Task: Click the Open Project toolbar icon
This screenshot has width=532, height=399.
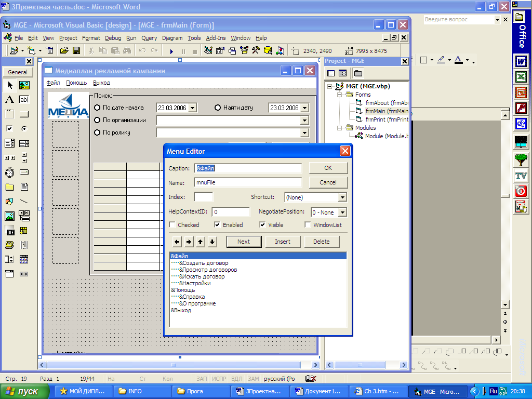Action: pos(64,51)
